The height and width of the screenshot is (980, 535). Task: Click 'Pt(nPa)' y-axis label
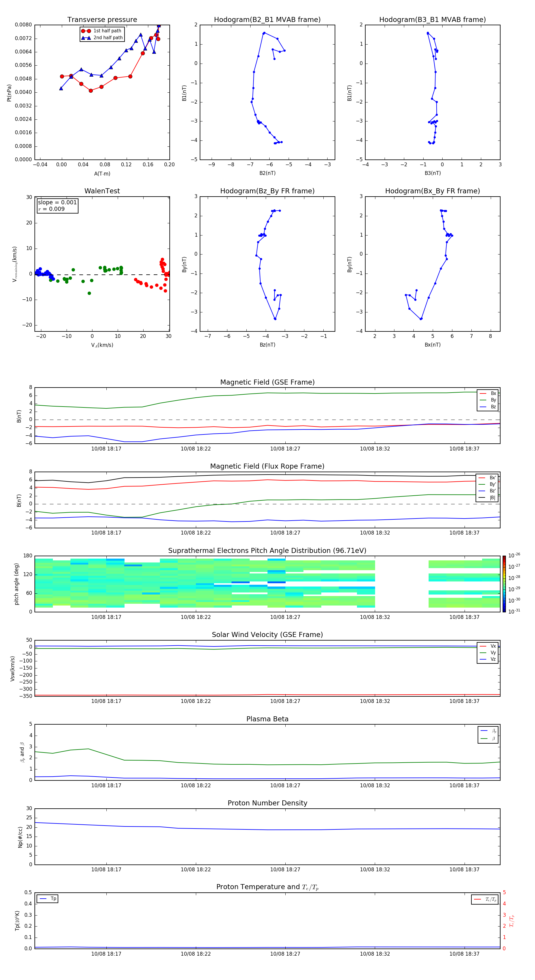click(9, 93)
